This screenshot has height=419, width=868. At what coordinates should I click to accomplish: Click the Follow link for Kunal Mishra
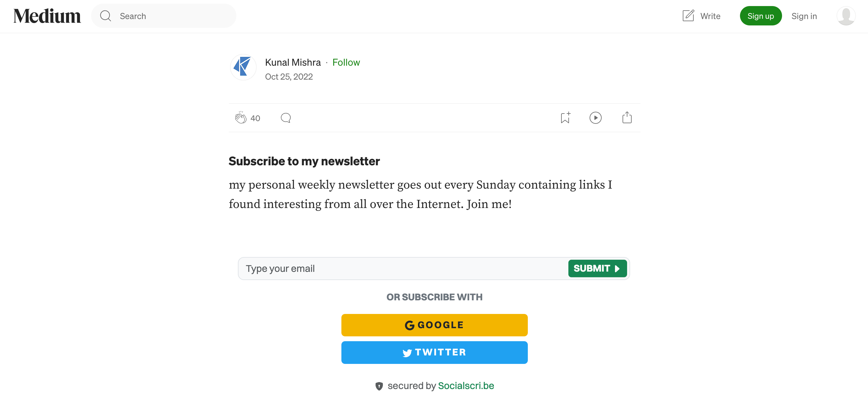pyautogui.click(x=346, y=61)
